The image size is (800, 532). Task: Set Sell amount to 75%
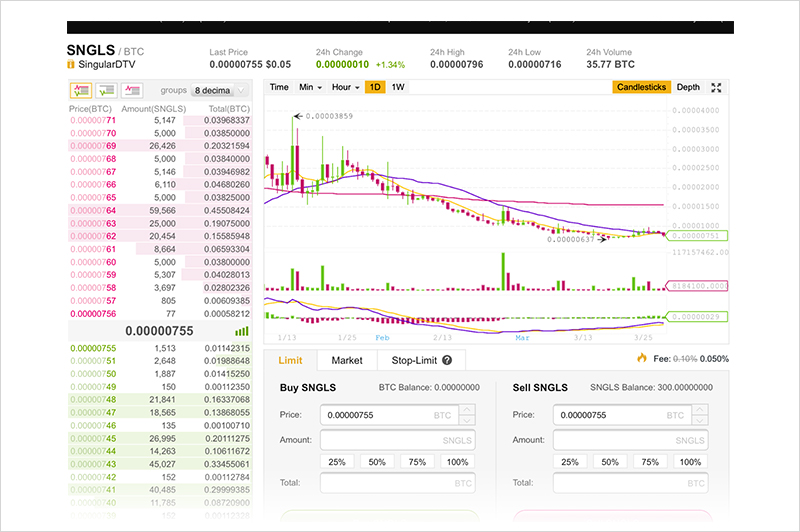[650, 462]
